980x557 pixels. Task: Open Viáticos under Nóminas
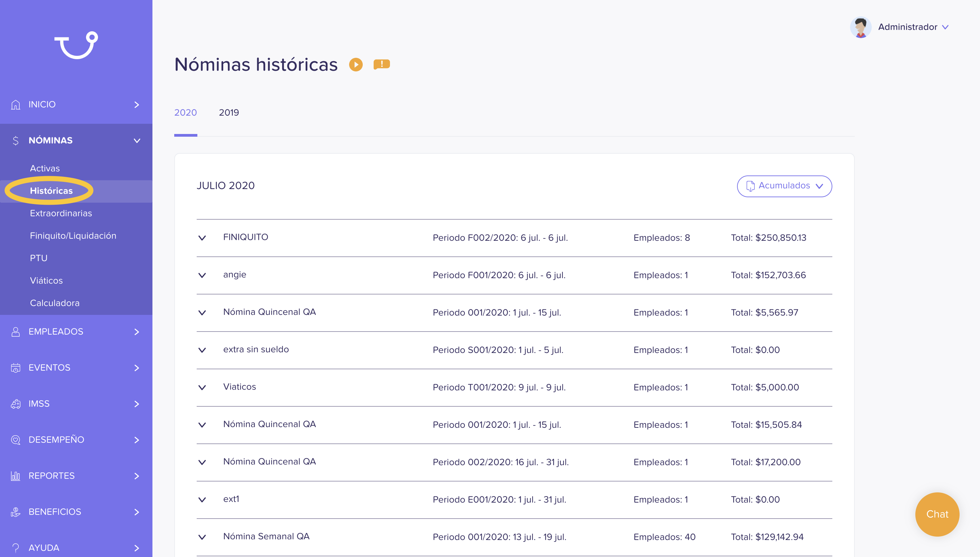[46, 281]
